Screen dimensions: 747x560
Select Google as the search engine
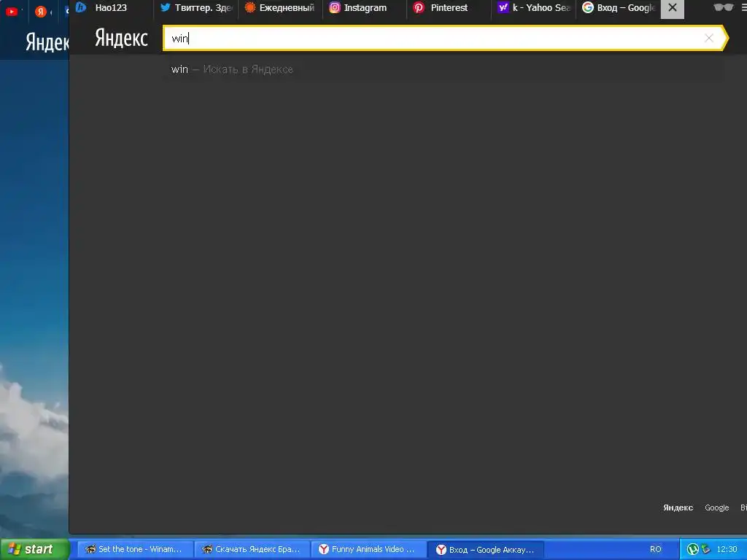[716, 507]
